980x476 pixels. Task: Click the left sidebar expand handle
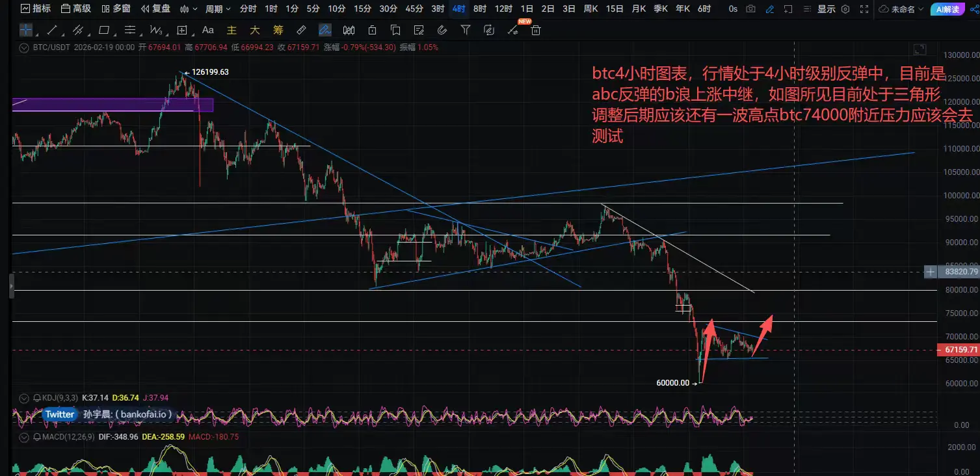point(11,287)
